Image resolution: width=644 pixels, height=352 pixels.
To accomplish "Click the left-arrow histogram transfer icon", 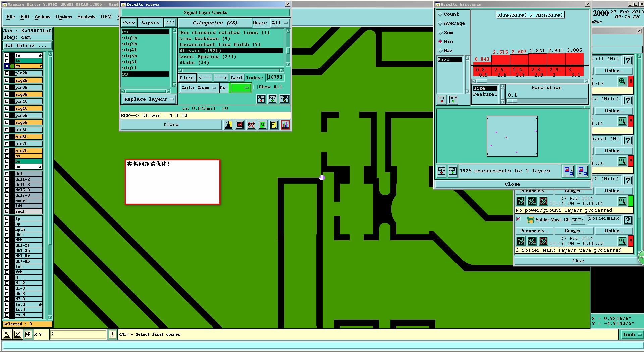I will tap(583, 171).
